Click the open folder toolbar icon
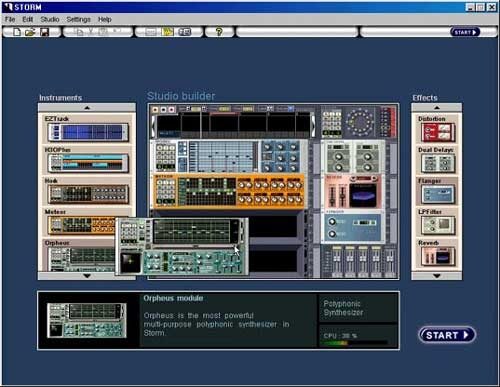 pos(30,32)
